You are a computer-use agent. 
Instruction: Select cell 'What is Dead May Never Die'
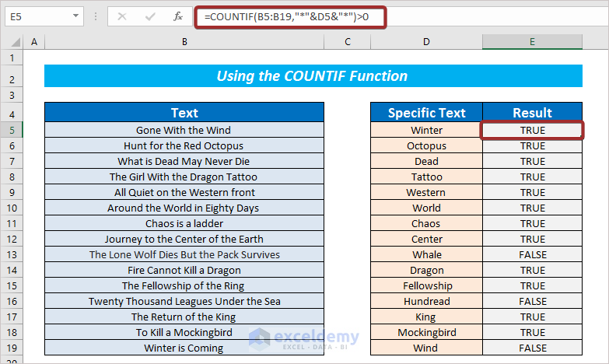click(184, 161)
